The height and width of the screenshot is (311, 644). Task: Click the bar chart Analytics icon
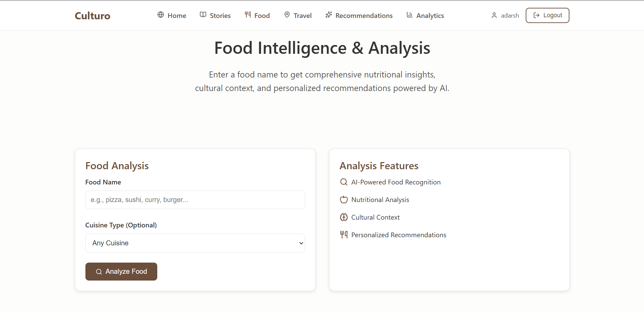pos(409,15)
